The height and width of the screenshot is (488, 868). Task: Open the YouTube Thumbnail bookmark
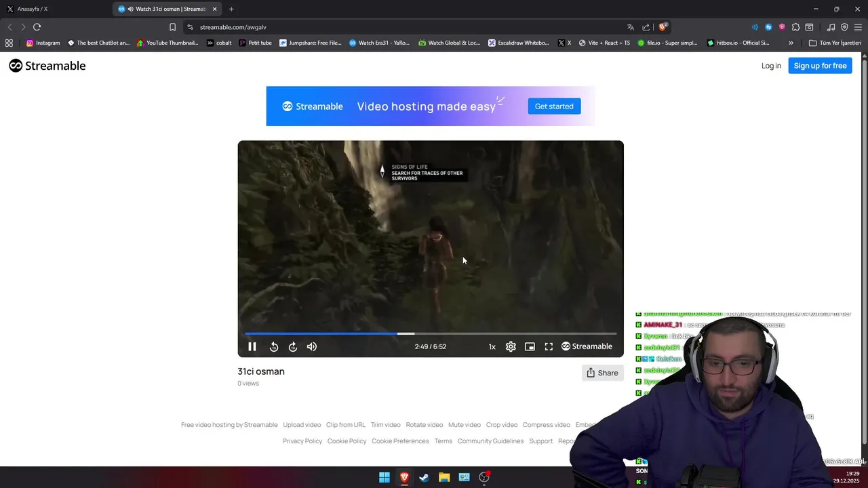(x=167, y=43)
